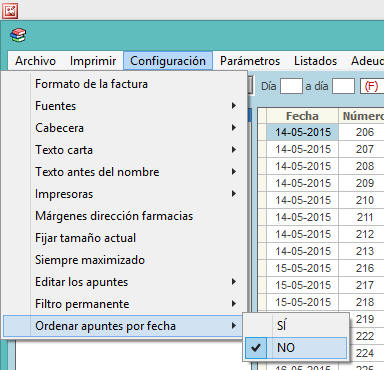Click date cell in row 213
384x370 pixels.
(302, 251)
